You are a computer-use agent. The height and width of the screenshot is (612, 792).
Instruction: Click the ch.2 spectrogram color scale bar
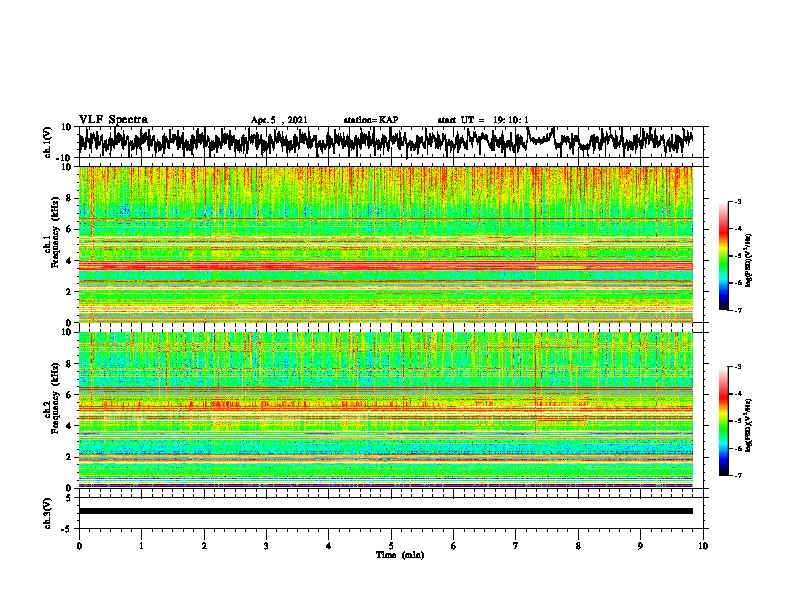click(723, 421)
